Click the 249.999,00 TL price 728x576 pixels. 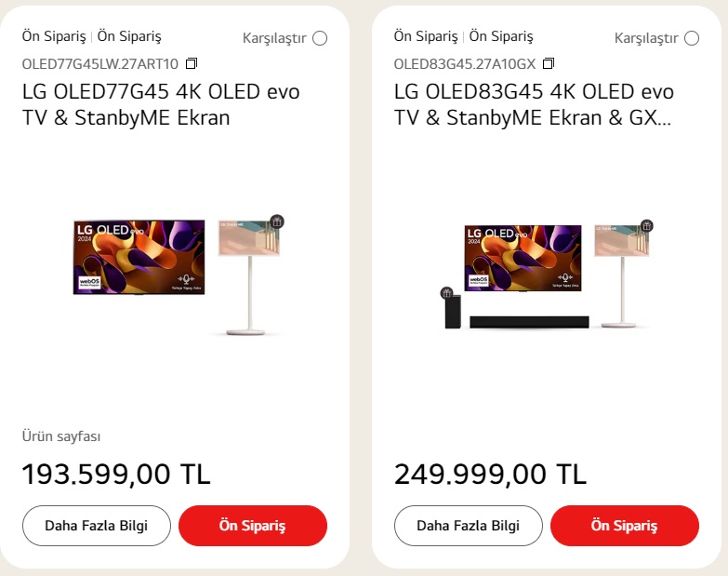coord(490,475)
